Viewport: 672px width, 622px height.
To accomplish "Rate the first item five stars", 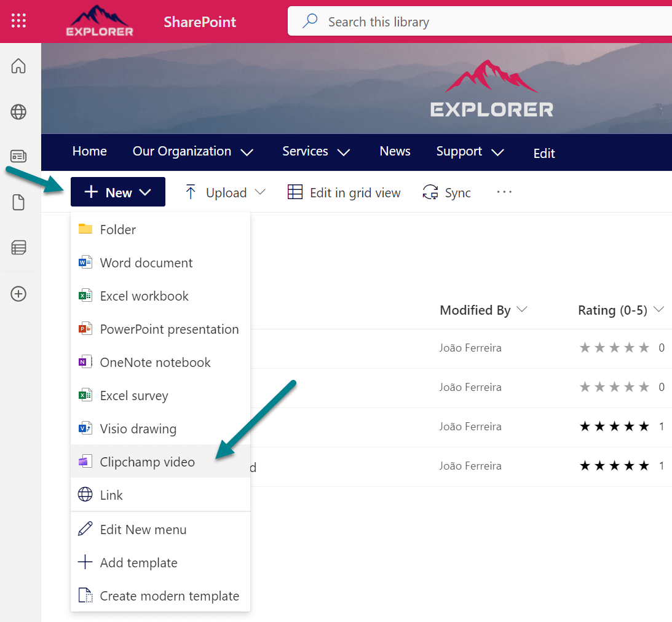I will click(x=644, y=348).
